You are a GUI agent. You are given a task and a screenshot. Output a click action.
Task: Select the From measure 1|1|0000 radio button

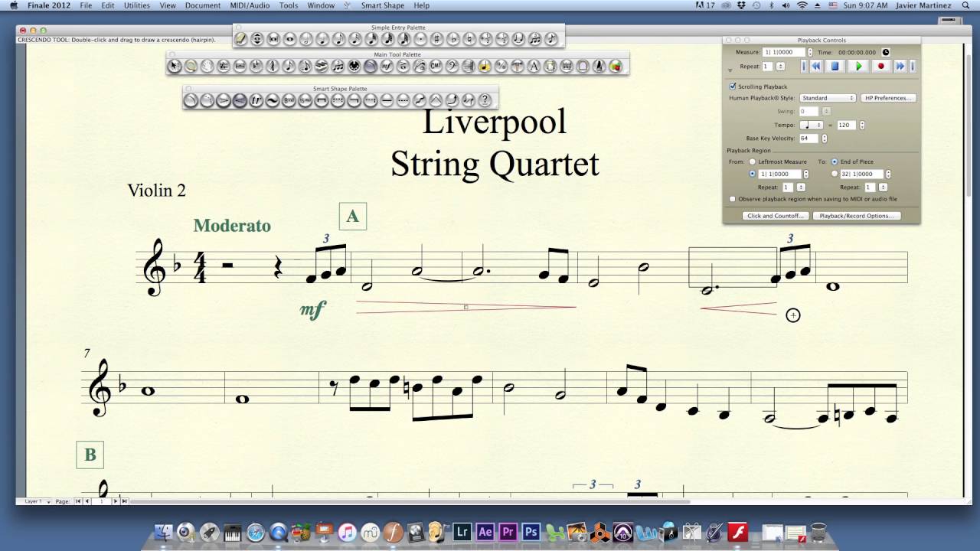point(752,174)
